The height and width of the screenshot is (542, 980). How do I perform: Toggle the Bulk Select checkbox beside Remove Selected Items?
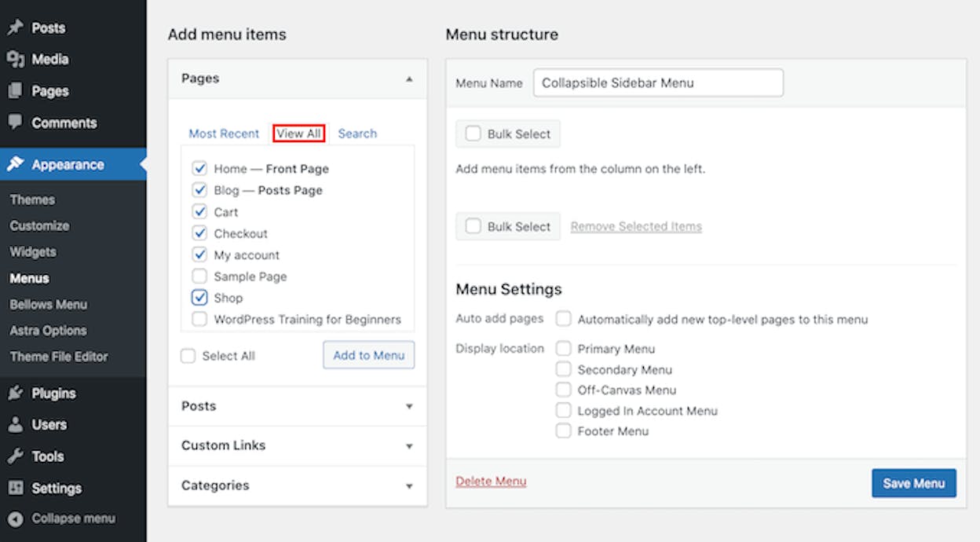click(x=473, y=226)
